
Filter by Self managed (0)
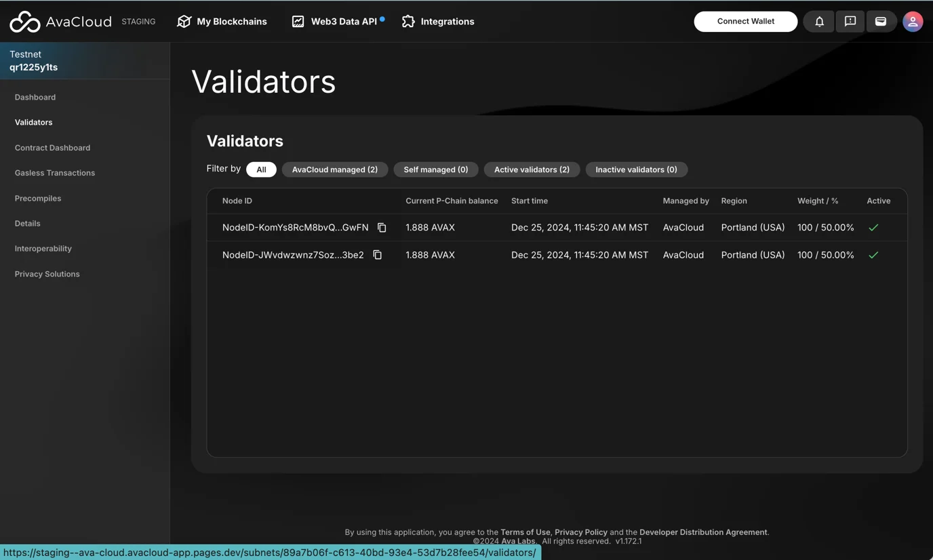coord(436,169)
